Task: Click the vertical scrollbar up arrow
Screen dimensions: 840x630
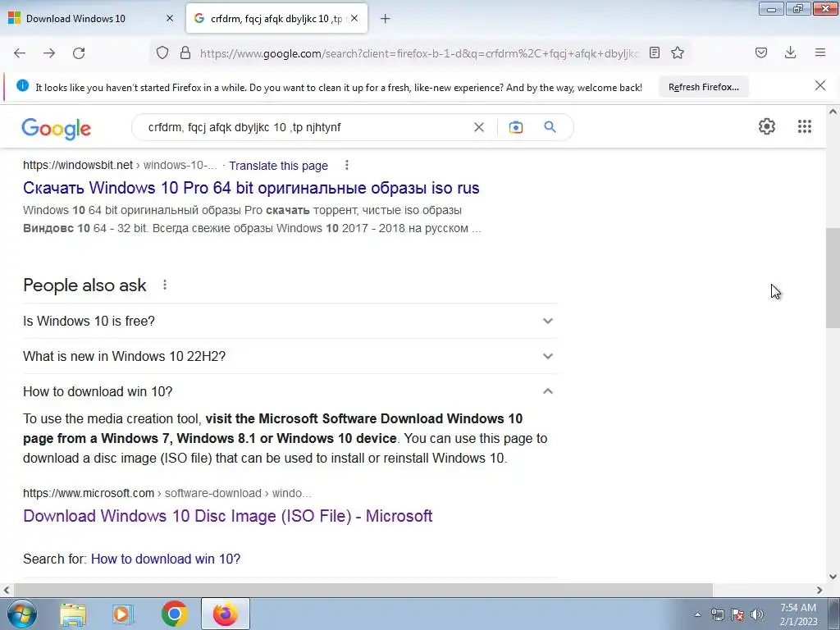Action: (x=833, y=112)
